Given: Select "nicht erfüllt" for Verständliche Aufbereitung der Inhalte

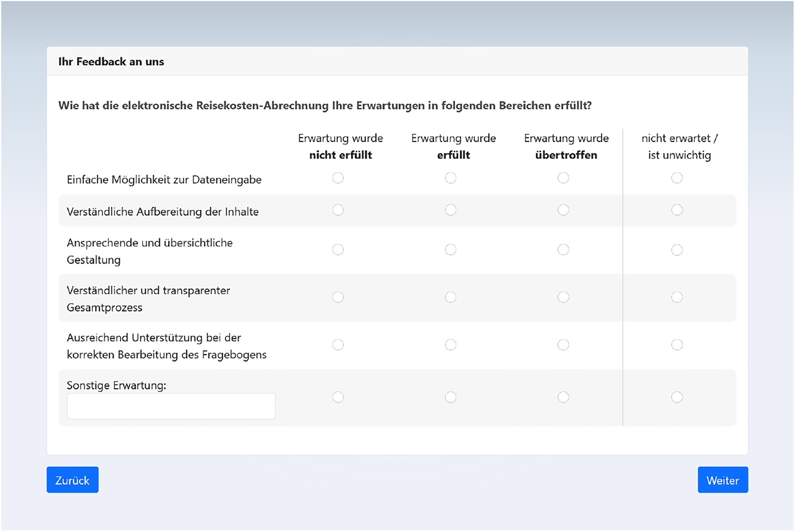Looking at the screenshot, I should pos(338,209).
